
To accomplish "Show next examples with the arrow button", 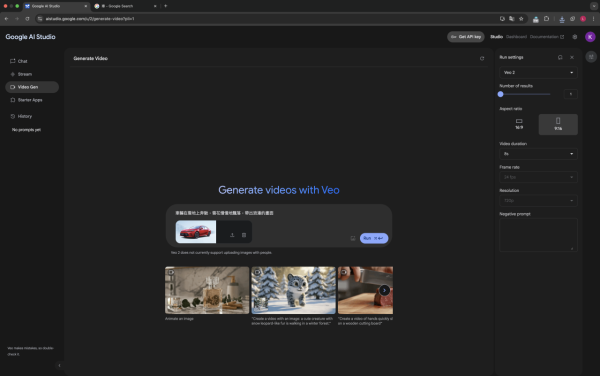I will [384, 290].
